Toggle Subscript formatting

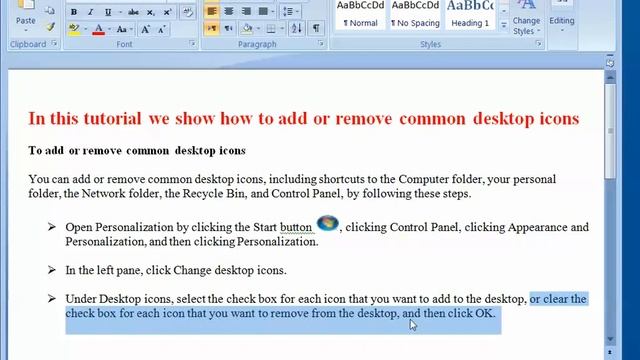(151, 12)
